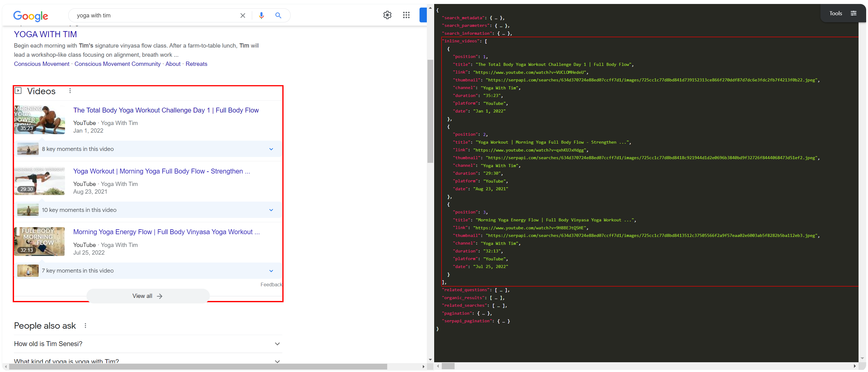The width and height of the screenshot is (868, 372).
Task: Click the search magnifier icon
Action: coord(278,15)
